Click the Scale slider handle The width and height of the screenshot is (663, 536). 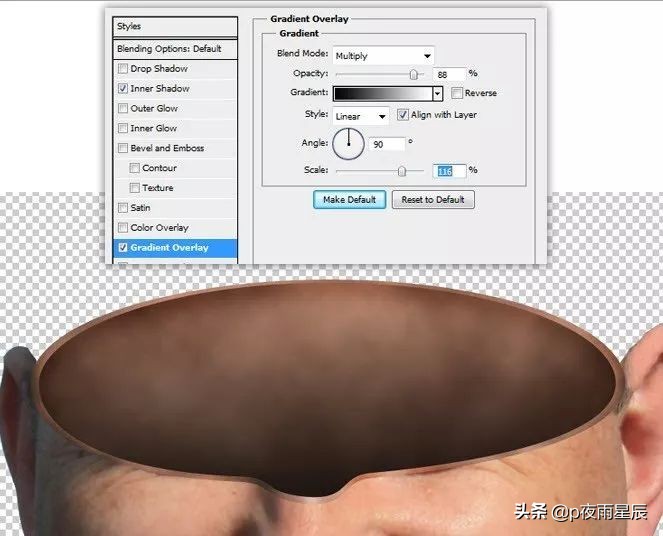[x=402, y=171]
